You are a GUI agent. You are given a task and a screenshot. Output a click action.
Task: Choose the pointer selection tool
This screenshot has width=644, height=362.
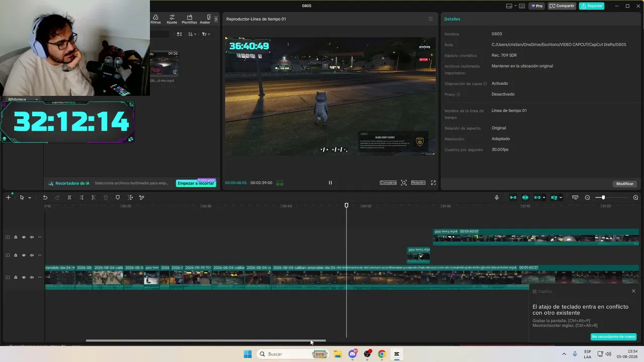[x=22, y=198]
